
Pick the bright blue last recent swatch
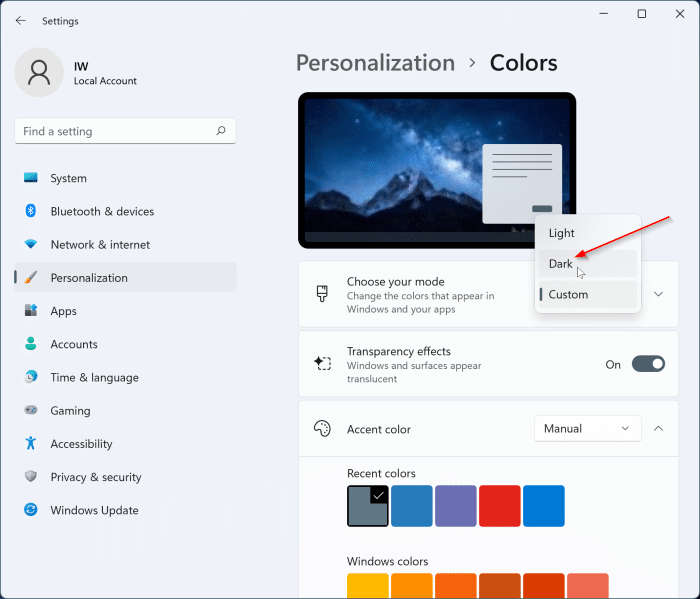pos(544,506)
